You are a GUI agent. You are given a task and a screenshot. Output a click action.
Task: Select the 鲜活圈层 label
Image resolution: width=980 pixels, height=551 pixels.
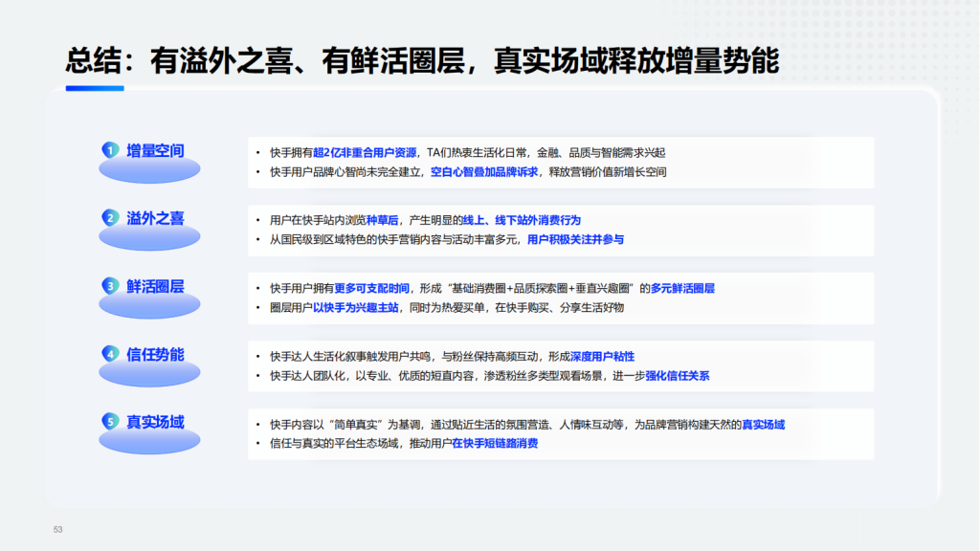[155, 286]
